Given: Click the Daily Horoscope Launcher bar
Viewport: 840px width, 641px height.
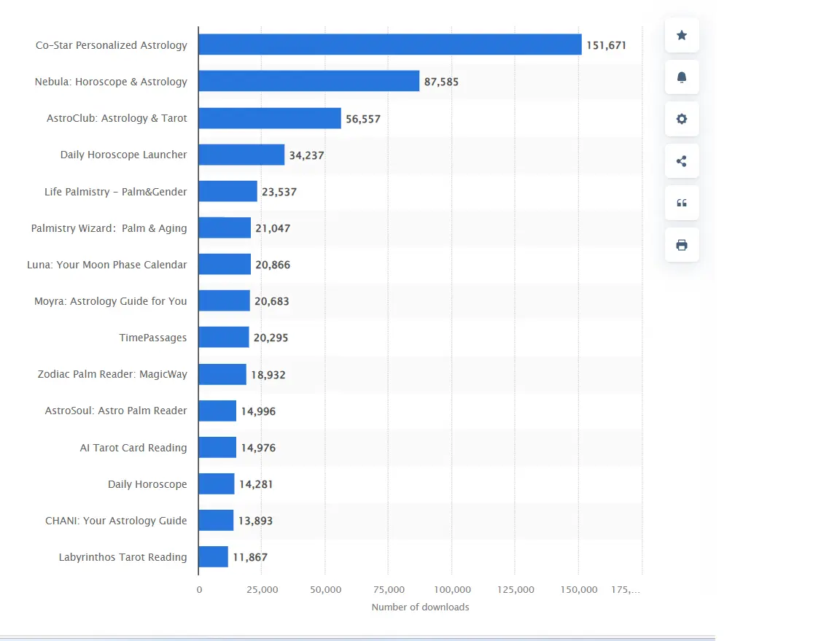Looking at the screenshot, I should [x=241, y=155].
